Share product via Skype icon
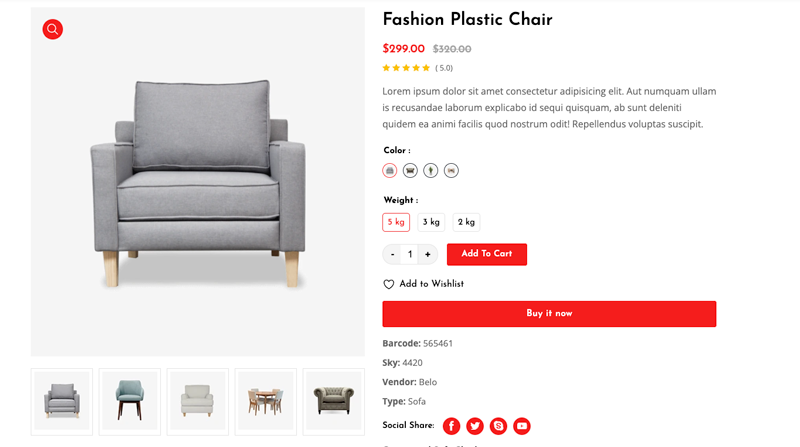Image resolution: width=800 pixels, height=447 pixels. click(x=498, y=426)
